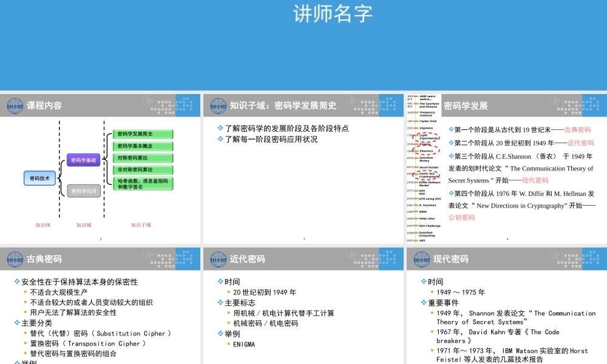The height and width of the screenshot is (364, 607).
Task: Expand the 密码技术 node
Action: pos(41,177)
